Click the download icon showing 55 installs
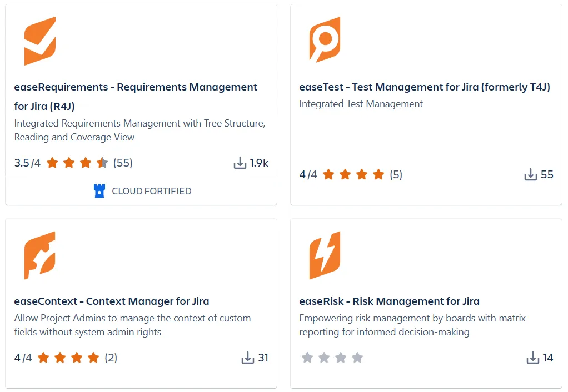 tap(531, 174)
